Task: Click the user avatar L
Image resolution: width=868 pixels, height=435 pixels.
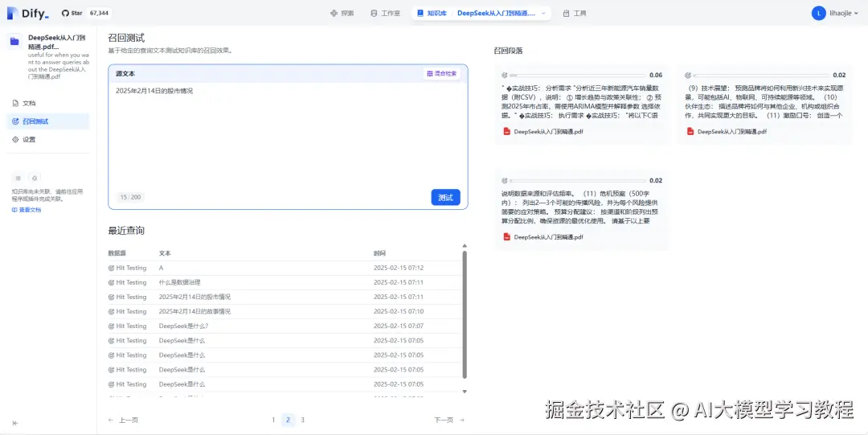Action: coord(818,14)
